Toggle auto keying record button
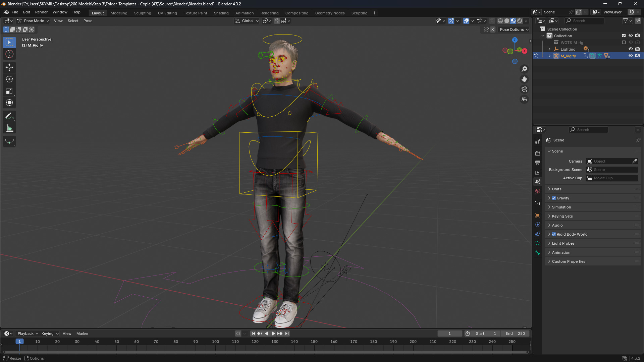This screenshot has width=644, height=362. point(238,334)
